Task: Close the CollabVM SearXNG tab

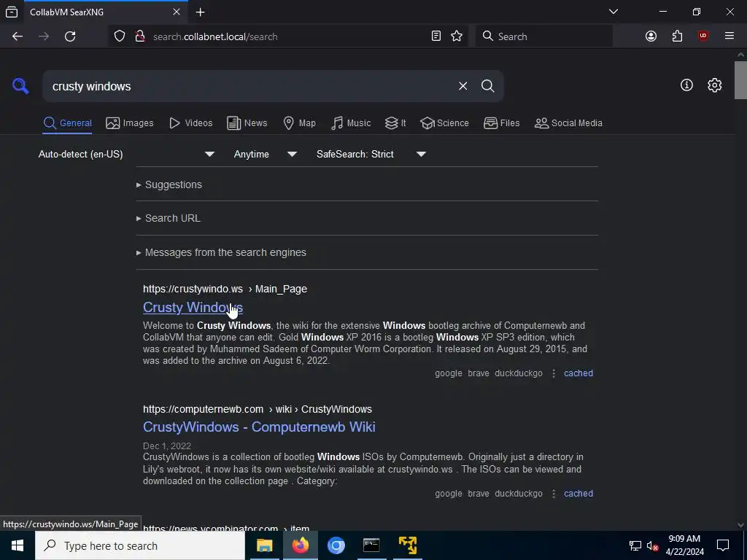Action: coord(177,12)
